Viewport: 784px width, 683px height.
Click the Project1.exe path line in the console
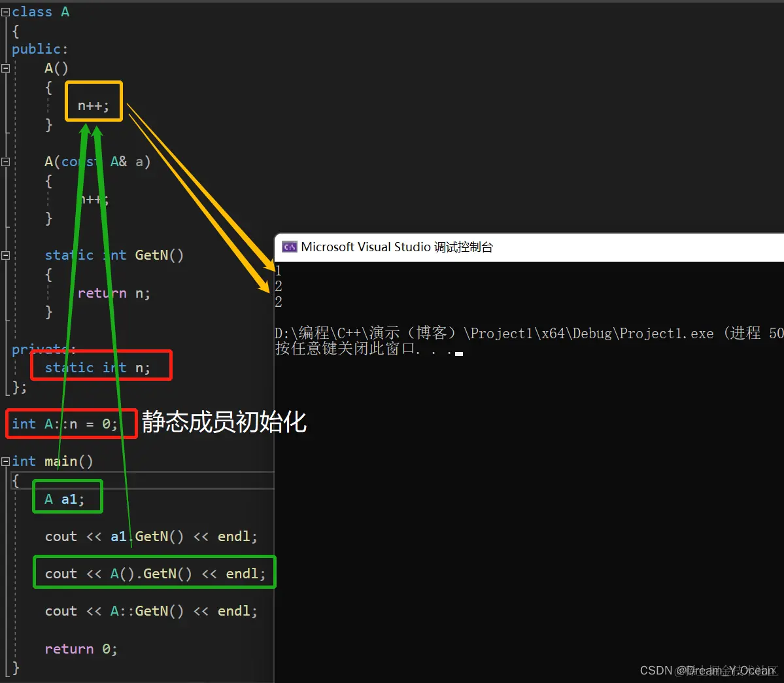click(x=529, y=333)
